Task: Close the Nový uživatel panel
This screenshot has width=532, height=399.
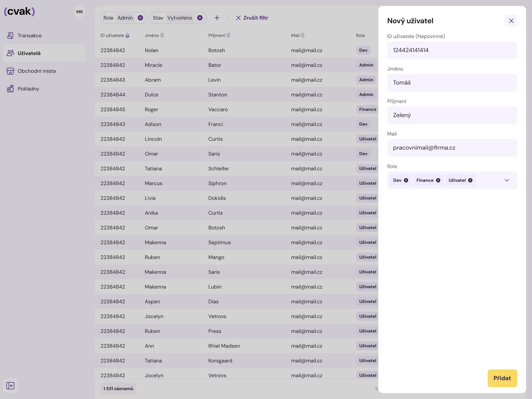Action: pyautogui.click(x=511, y=21)
